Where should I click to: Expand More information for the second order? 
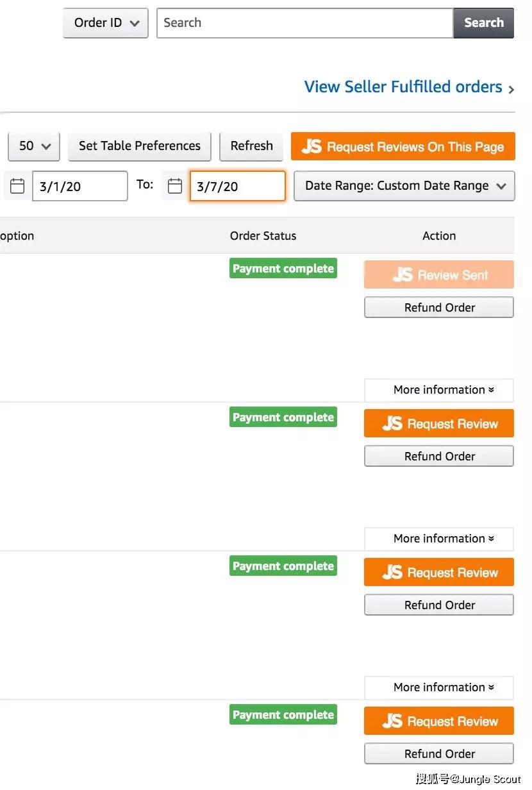point(439,539)
